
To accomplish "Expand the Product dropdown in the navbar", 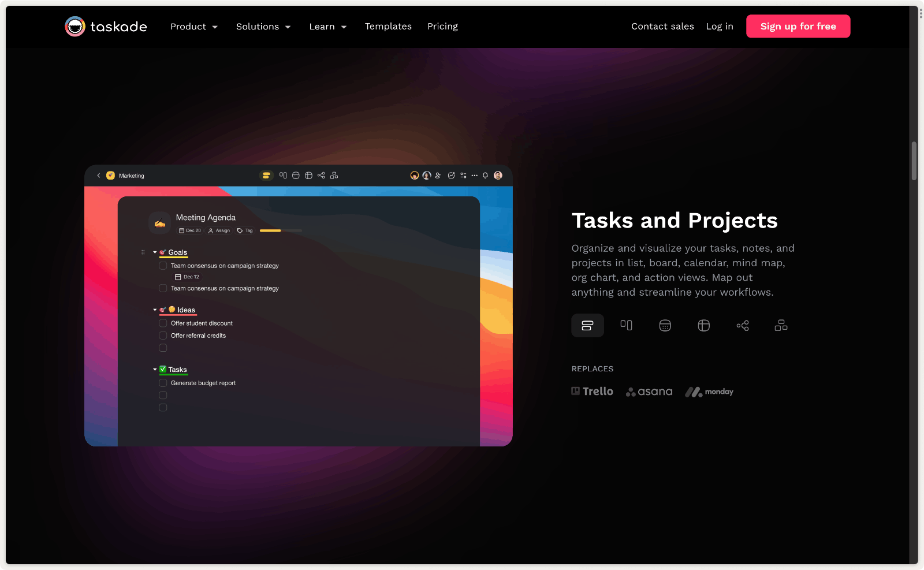I will point(194,27).
